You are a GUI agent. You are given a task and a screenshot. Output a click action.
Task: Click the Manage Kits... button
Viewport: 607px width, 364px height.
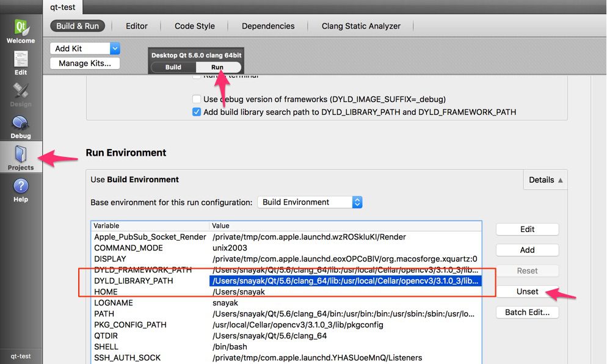pos(85,63)
